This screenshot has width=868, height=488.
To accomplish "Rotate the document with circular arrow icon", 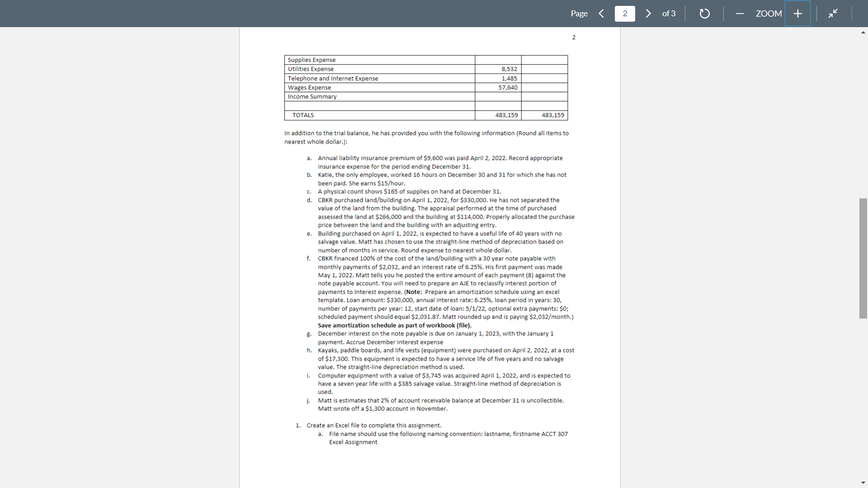I will pyautogui.click(x=704, y=14).
